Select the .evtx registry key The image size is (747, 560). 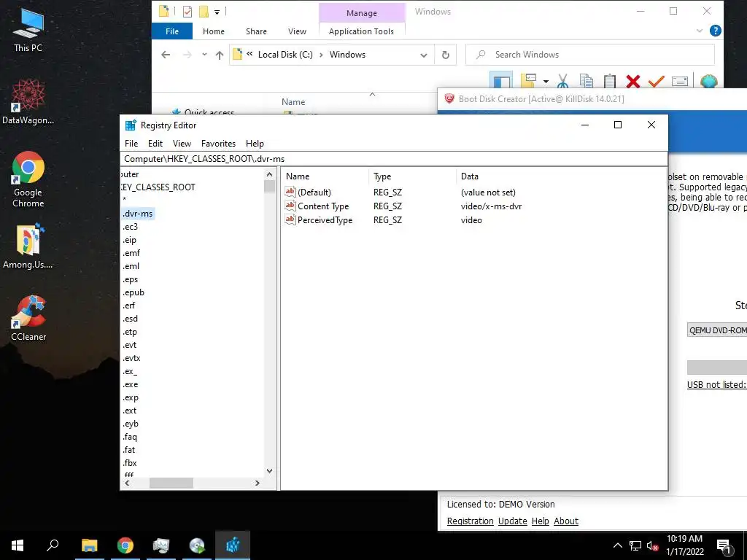pyautogui.click(x=131, y=358)
